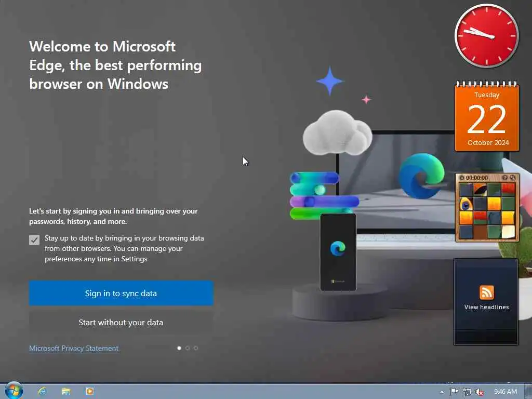This screenshot has width=532, height=399.
Task: Click Show desktop button at taskbar end
Action: [528, 392]
